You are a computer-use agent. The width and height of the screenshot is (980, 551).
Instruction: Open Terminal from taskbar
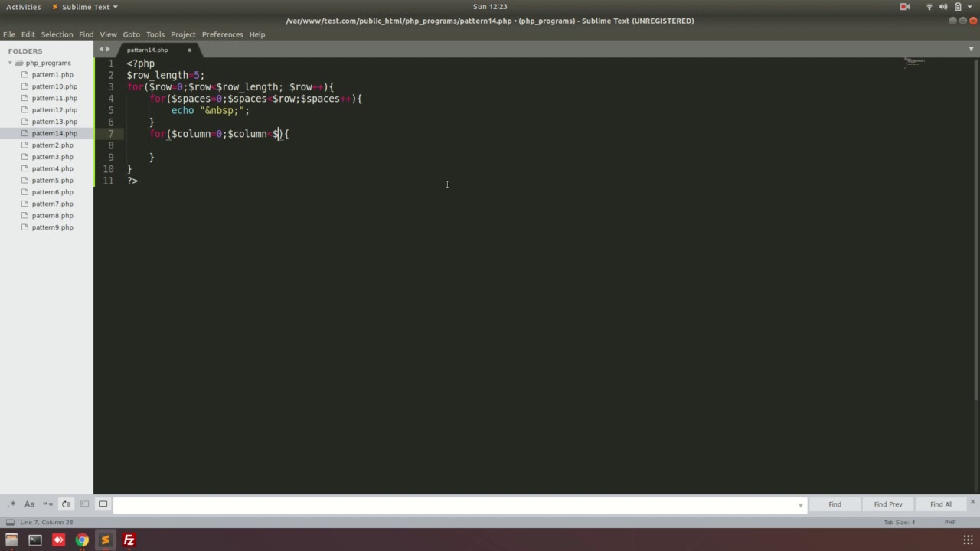[35, 540]
